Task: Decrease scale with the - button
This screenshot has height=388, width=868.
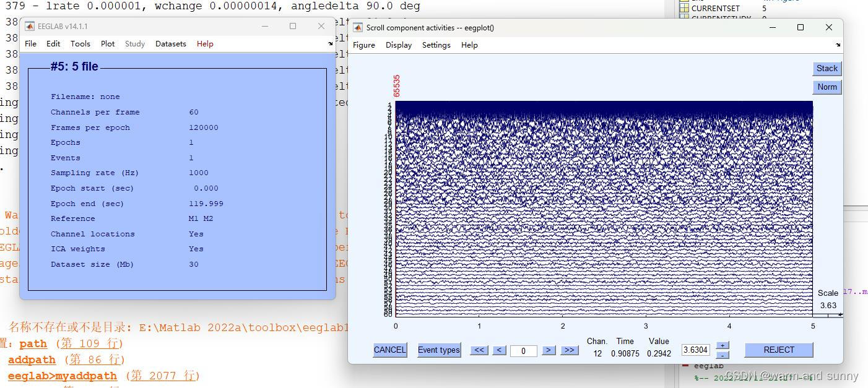Action: [x=723, y=355]
